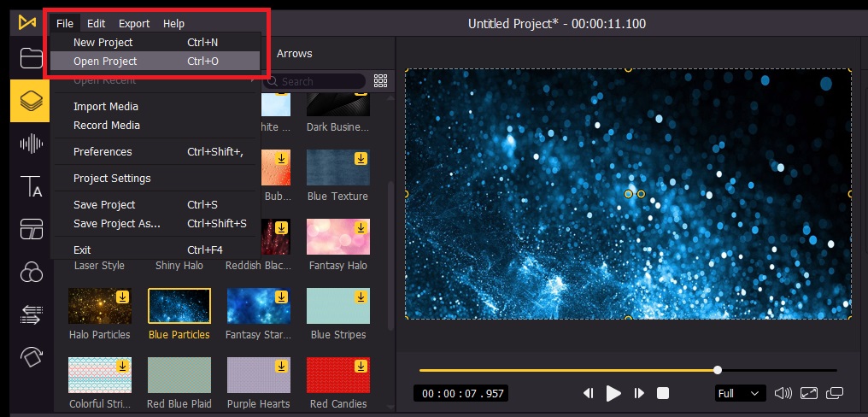The width and height of the screenshot is (868, 417).
Task: Select the Backgrounds layers sidebar icon
Action: coord(31,100)
